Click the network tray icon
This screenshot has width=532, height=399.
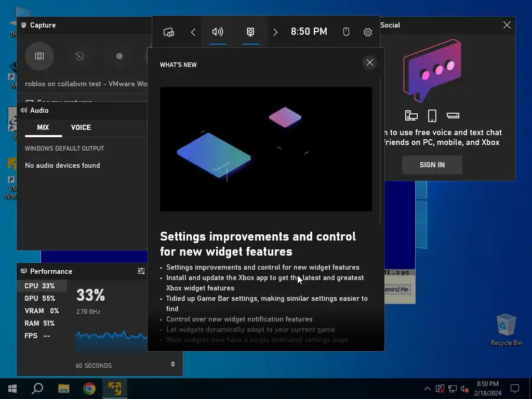[x=453, y=389]
